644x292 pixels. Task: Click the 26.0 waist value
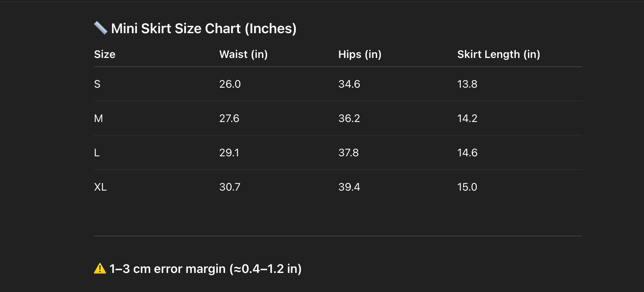pyautogui.click(x=230, y=84)
